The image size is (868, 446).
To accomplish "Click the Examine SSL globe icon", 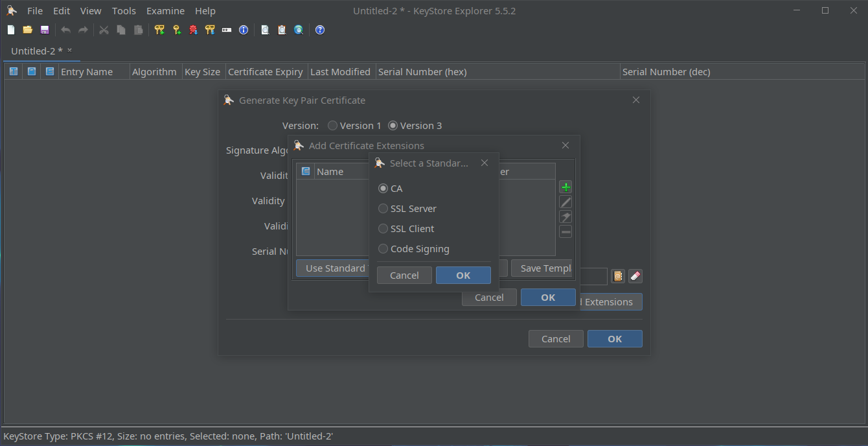I will (299, 30).
